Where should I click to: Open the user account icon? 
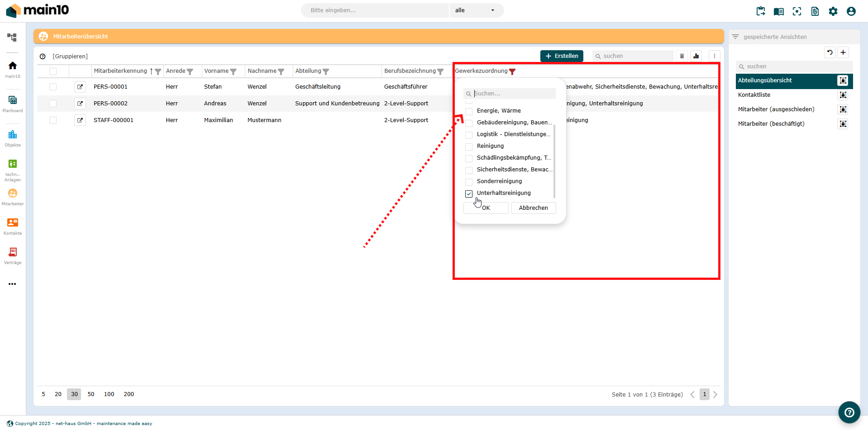pyautogui.click(x=851, y=11)
